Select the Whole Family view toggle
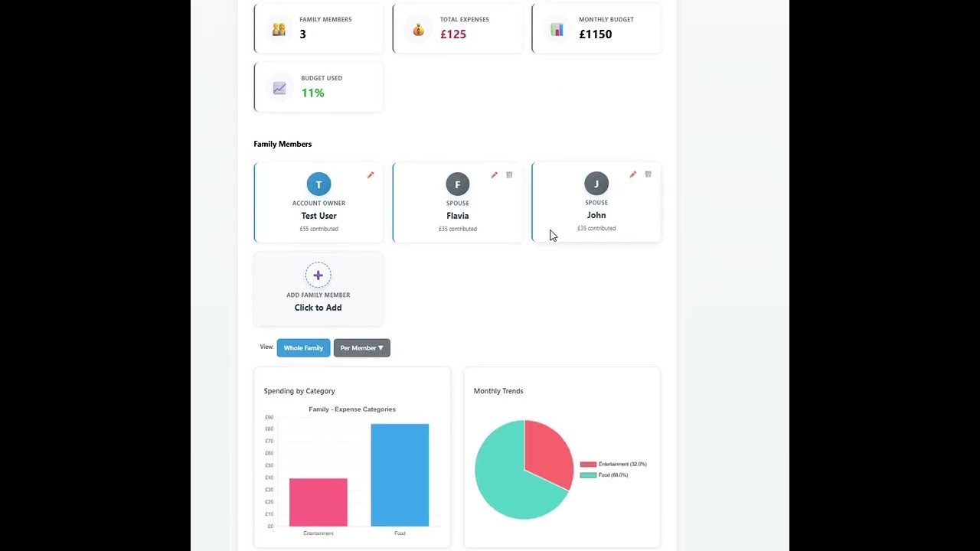980x551 pixels. (303, 347)
